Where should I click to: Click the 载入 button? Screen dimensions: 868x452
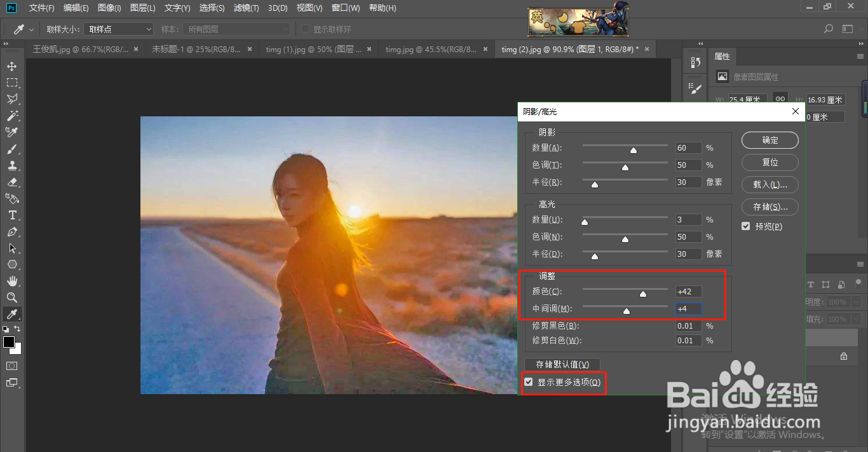(x=770, y=184)
